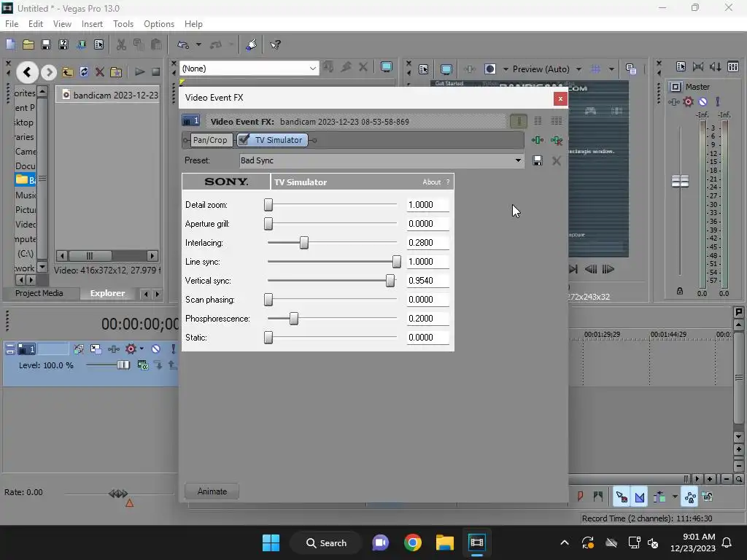Click About link in TV Simulator header

tap(432, 182)
